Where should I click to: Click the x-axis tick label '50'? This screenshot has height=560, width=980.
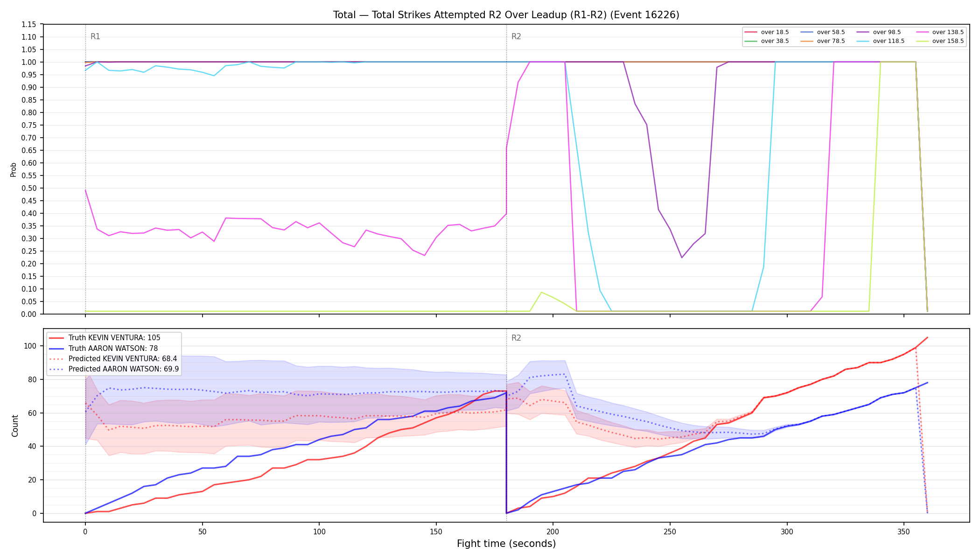click(202, 532)
